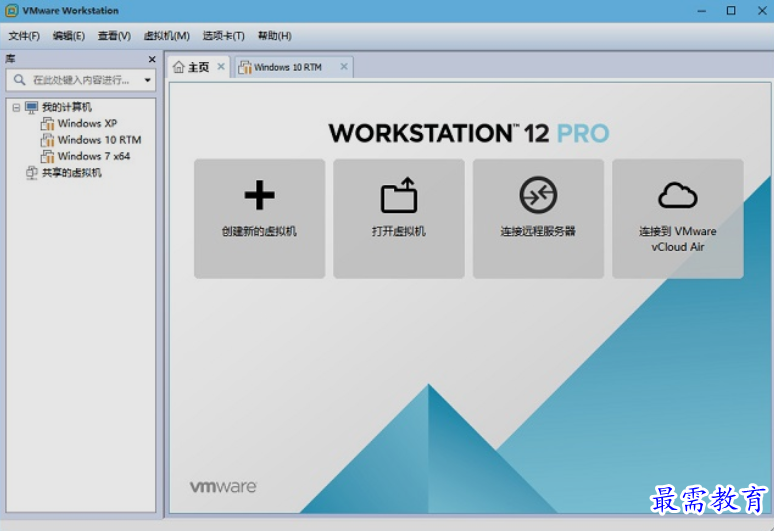Select Windows 10 RTM in the library tree
The height and width of the screenshot is (531, 774).
click(100, 140)
